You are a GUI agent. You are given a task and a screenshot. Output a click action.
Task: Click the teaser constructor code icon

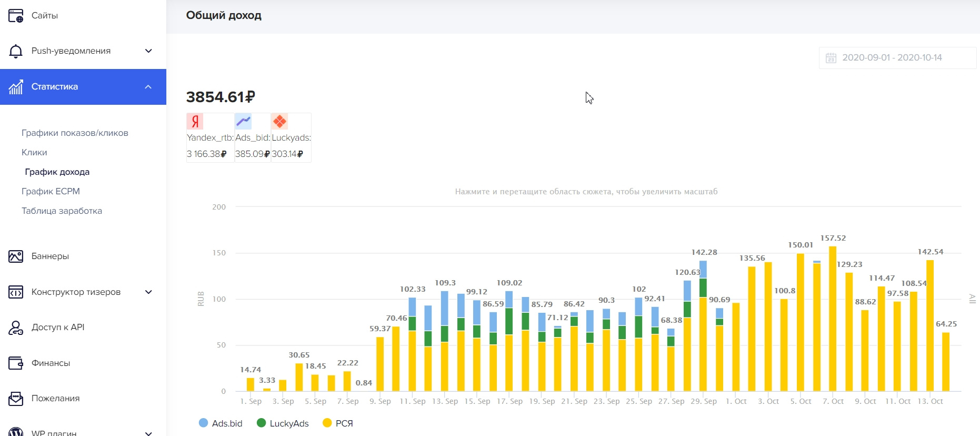click(16, 292)
